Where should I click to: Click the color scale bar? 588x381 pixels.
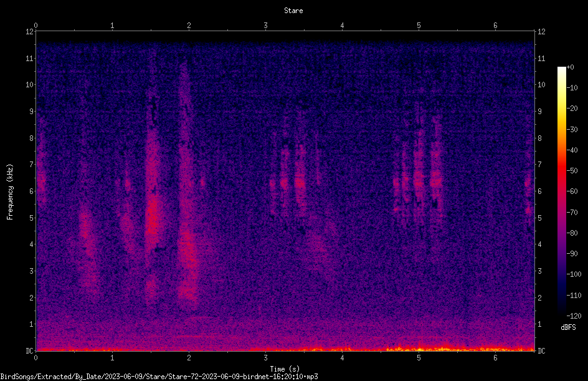pyautogui.click(x=561, y=191)
